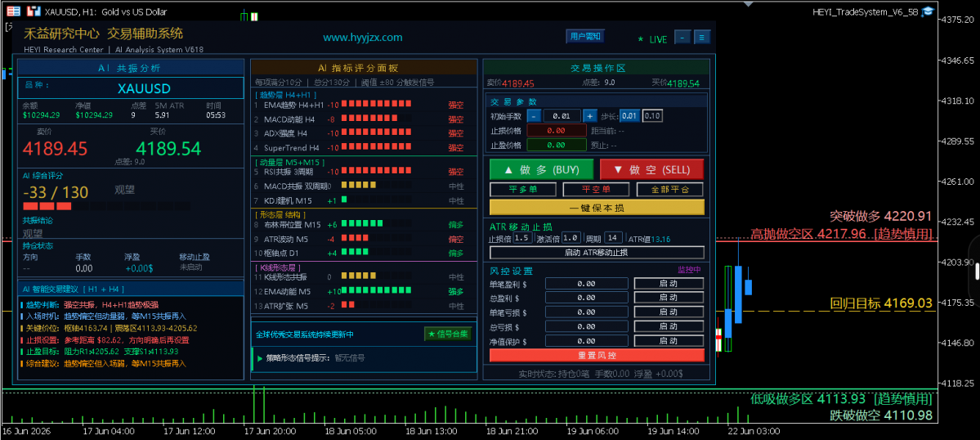Click the take-profit price 止盈价格 field
This screenshot has height=440, width=980.
pos(557,145)
